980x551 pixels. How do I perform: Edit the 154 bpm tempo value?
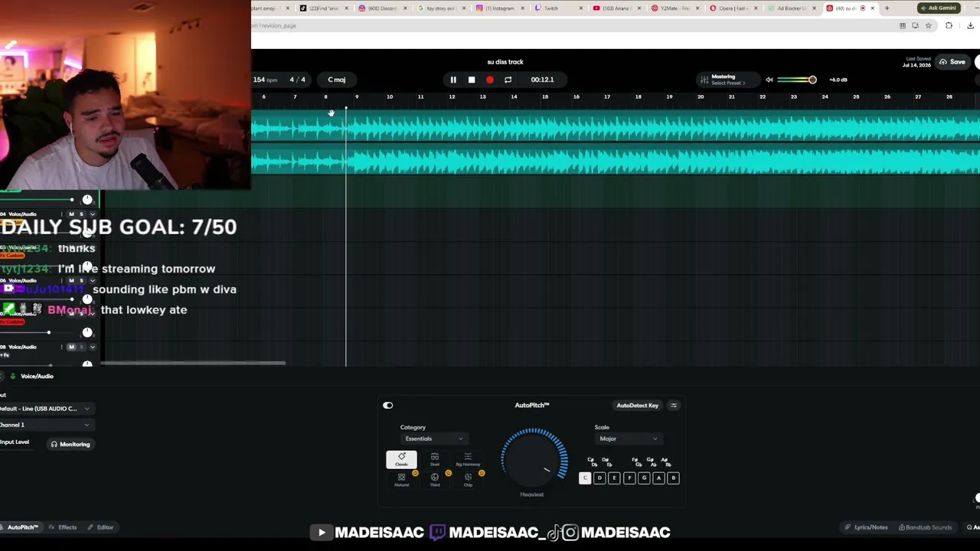click(x=265, y=80)
